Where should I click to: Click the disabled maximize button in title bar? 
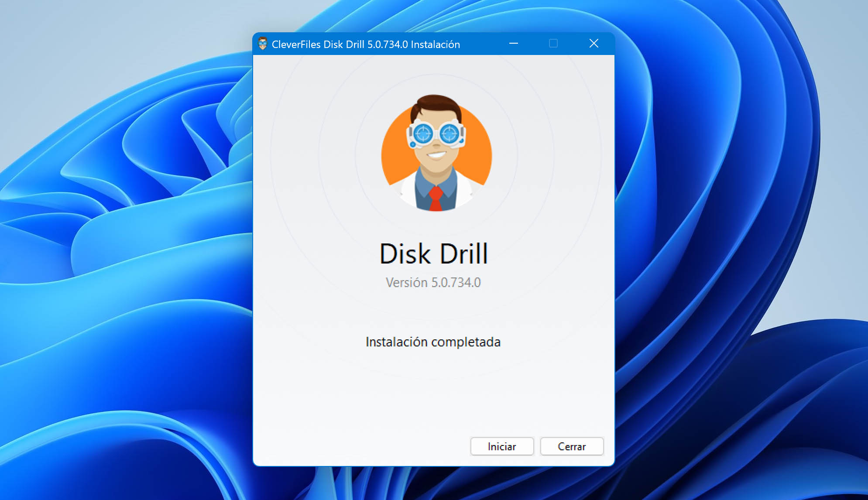pos(553,43)
